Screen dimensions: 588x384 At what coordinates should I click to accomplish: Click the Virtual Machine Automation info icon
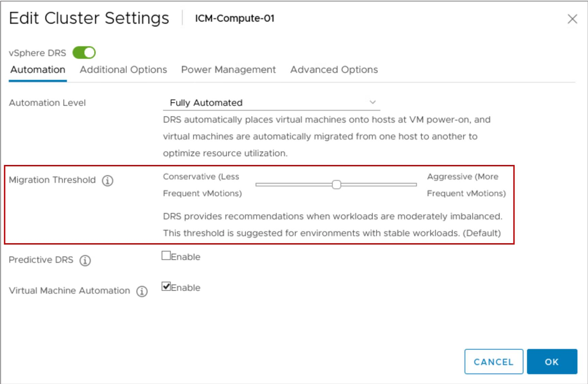142,291
